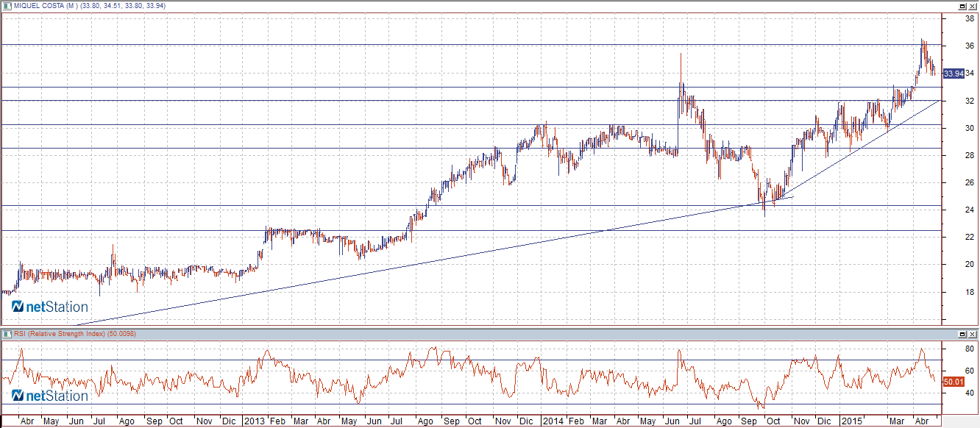The width and height of the screenshot is (980, 428).
Task: Click the netStation logo in RSI panel
Action: [49, 396]
